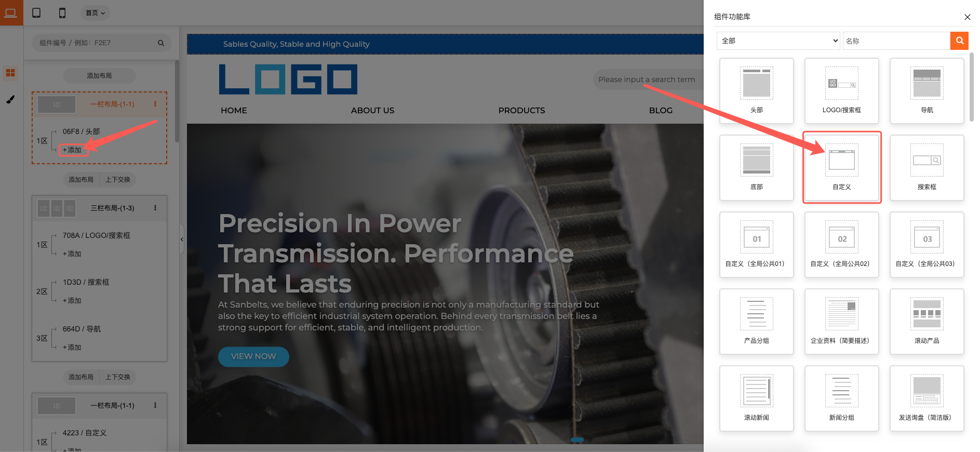Open layout grid icon in left sidebar
The height and width of the screenshot is (452, 980).
coord(10,73)
